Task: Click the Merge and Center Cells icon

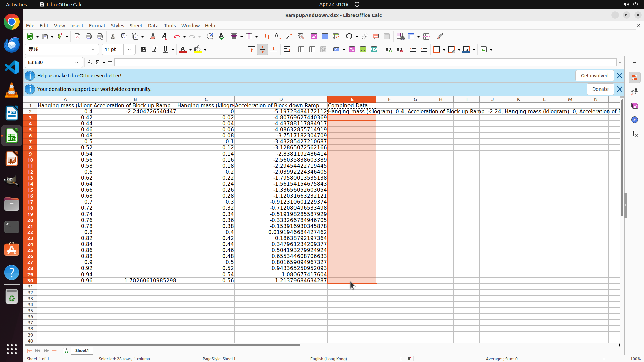Action: pyautogui.click(x=301, y=50)
